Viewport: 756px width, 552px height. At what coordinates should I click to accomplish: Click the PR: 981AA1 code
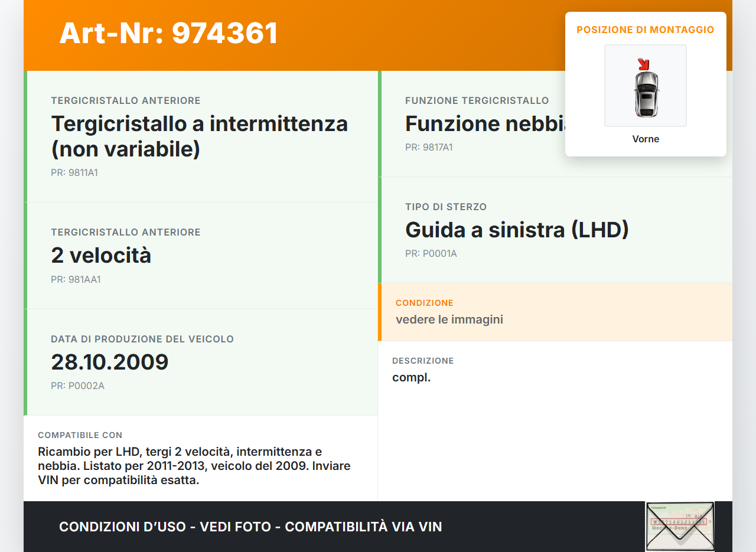click(76, 279)
